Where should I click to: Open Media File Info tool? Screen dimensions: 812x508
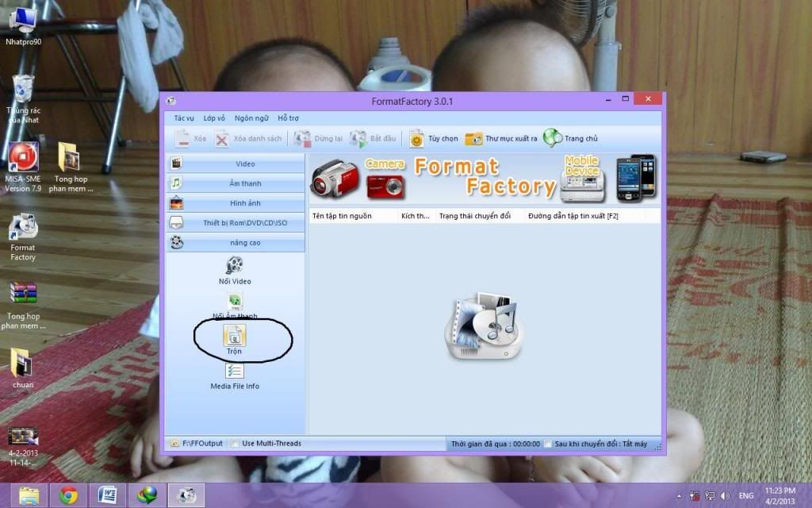pos(235,376)
